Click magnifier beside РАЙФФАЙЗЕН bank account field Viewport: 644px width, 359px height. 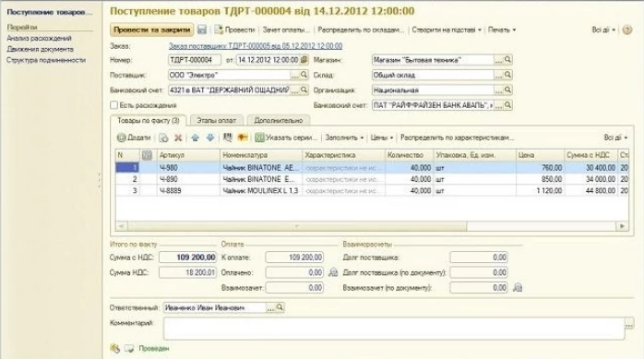tap(507, 105)
